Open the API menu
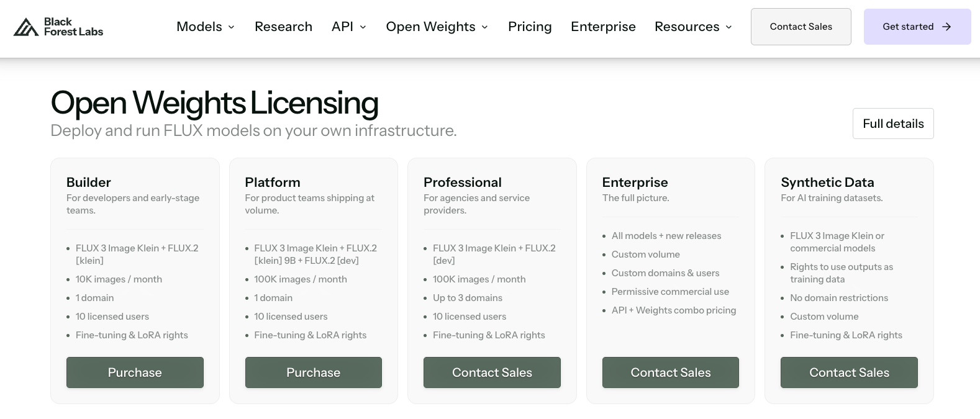 point(349,27)
